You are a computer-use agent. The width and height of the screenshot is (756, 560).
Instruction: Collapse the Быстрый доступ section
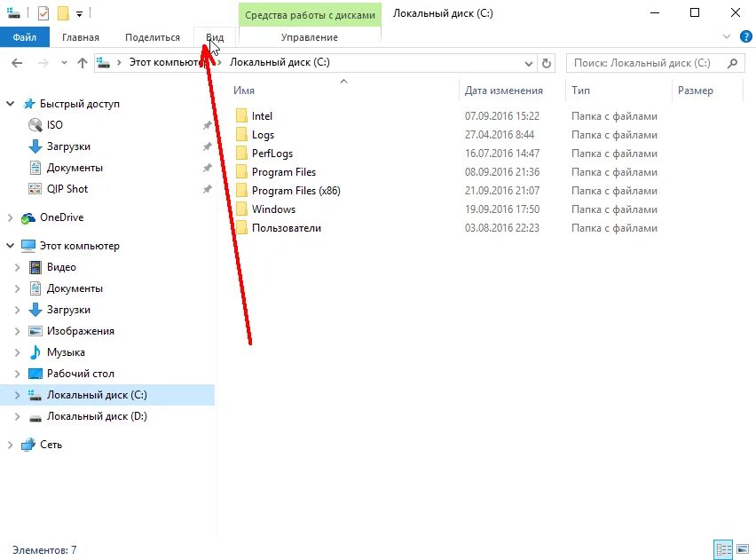click(x=10, y=104)
